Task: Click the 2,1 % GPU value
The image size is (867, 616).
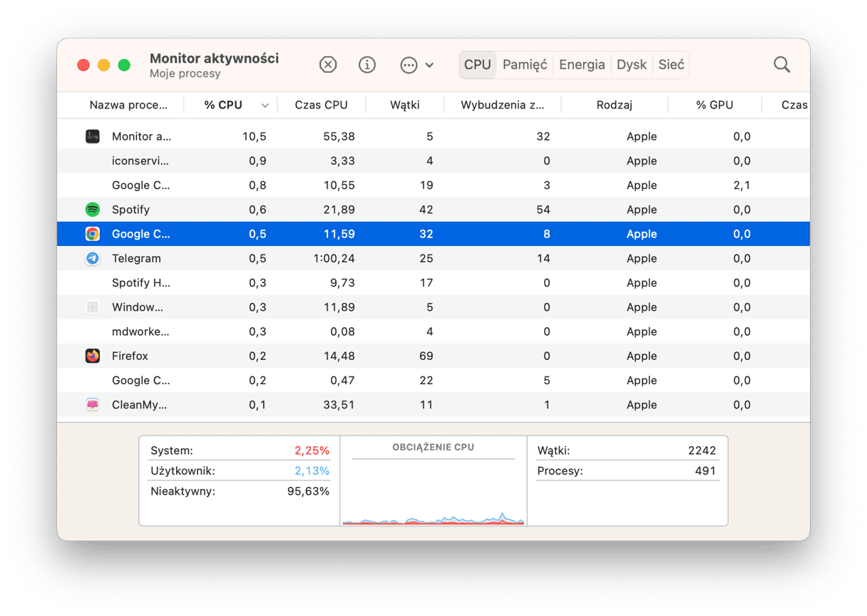Action: point(742,185)
